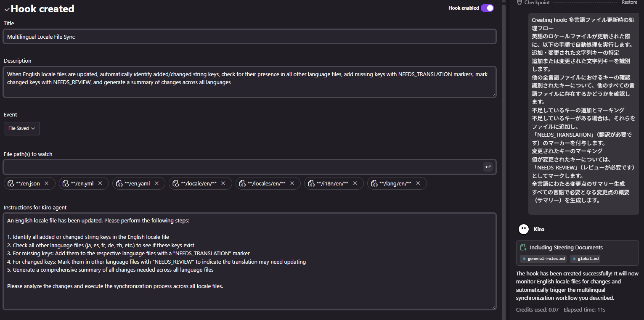Remove the **/en.json path chip

click(x=47, y=183)
